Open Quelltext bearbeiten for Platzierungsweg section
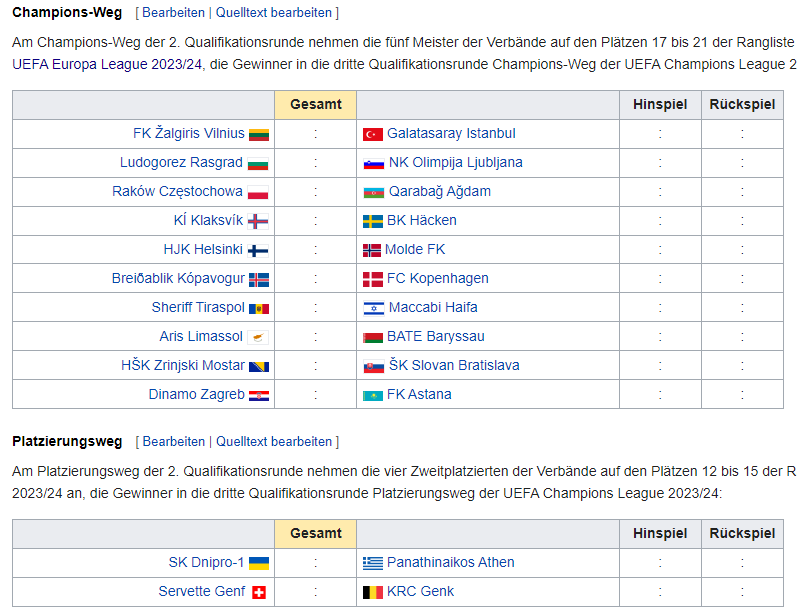Image resolution: width=797 pixels, height=616 pixels. (273, 442)
